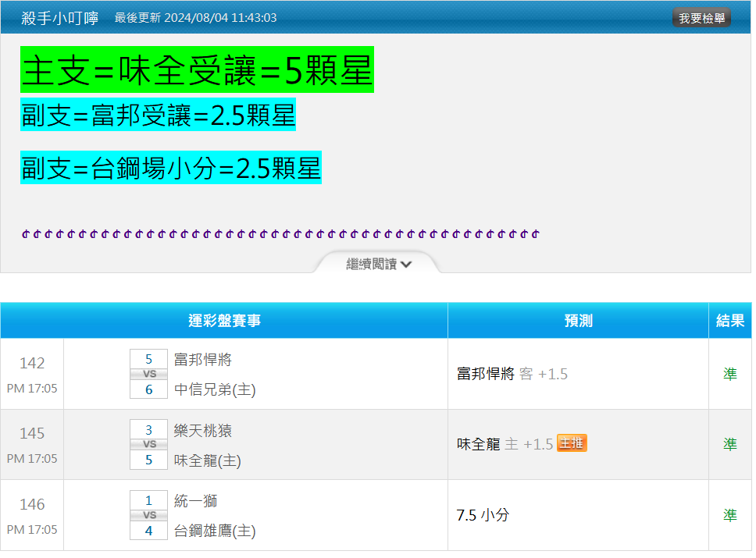Click the VS label in game 145

tap(149, 444)
